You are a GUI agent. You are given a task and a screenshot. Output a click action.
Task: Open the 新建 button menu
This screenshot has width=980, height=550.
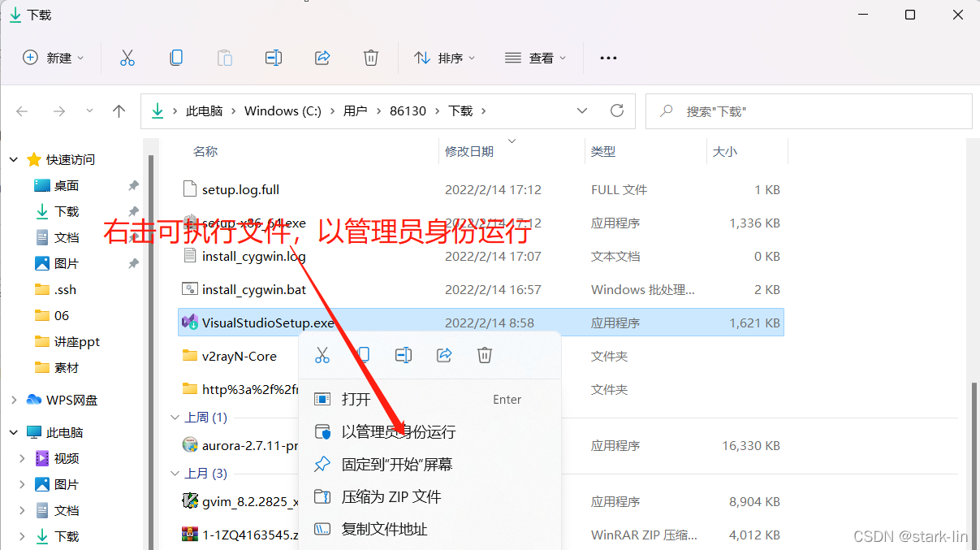tap(54, 57)
